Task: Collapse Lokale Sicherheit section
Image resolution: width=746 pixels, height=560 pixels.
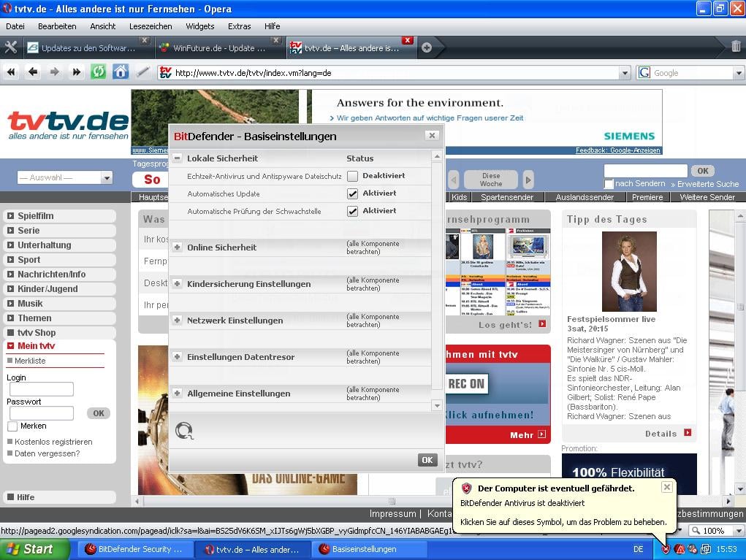Action: click(x=178, y=158)
